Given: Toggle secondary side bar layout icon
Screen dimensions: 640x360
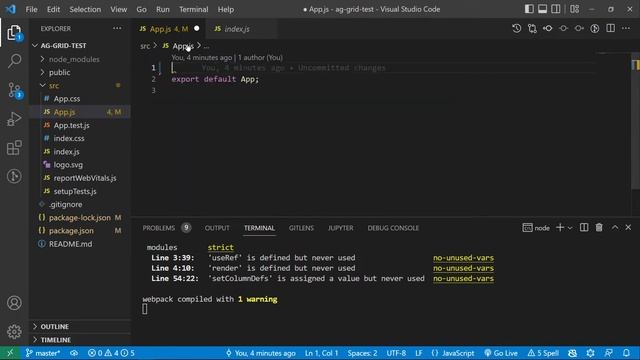Looking at the screenshot, I should click(556, 9).
